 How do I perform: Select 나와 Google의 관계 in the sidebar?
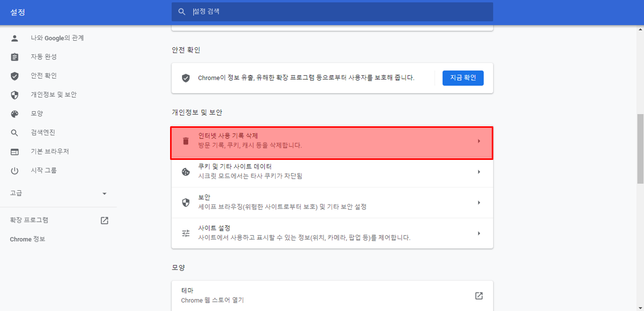[x=57, y=38]
